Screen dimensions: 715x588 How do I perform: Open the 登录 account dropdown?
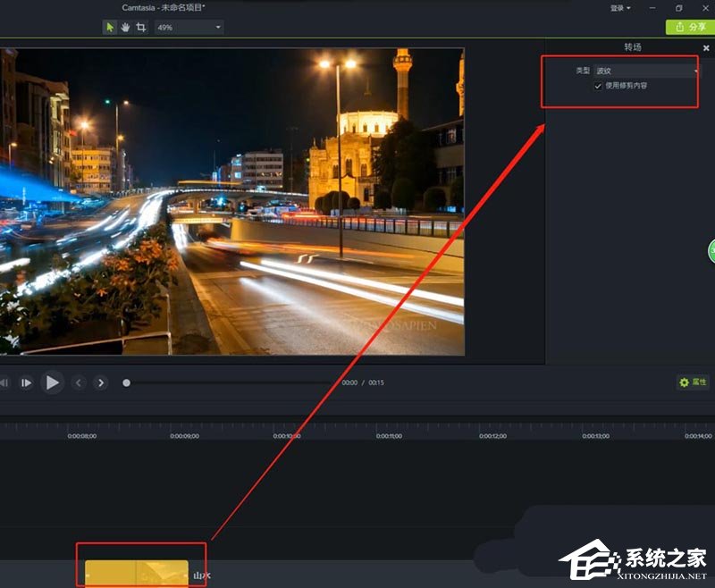[x=617, y=7]
